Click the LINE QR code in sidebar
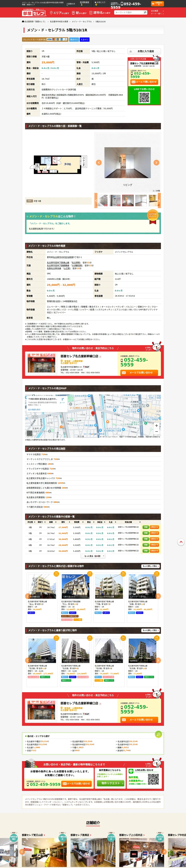 (144, 97)
